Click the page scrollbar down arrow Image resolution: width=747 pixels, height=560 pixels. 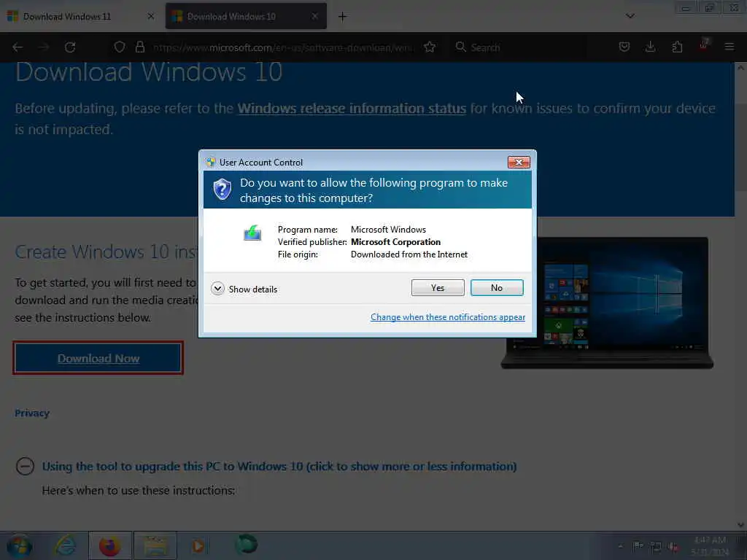pyautogui.click(x=741, y=525)
